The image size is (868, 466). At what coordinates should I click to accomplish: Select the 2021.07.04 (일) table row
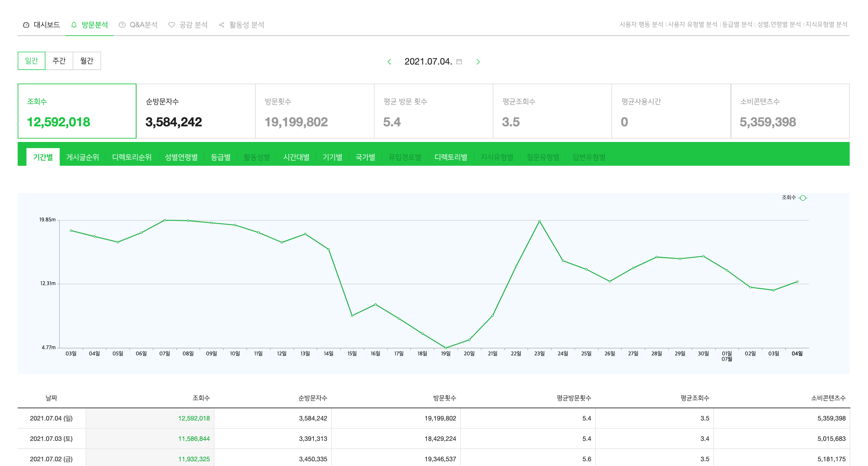[434, 418]
